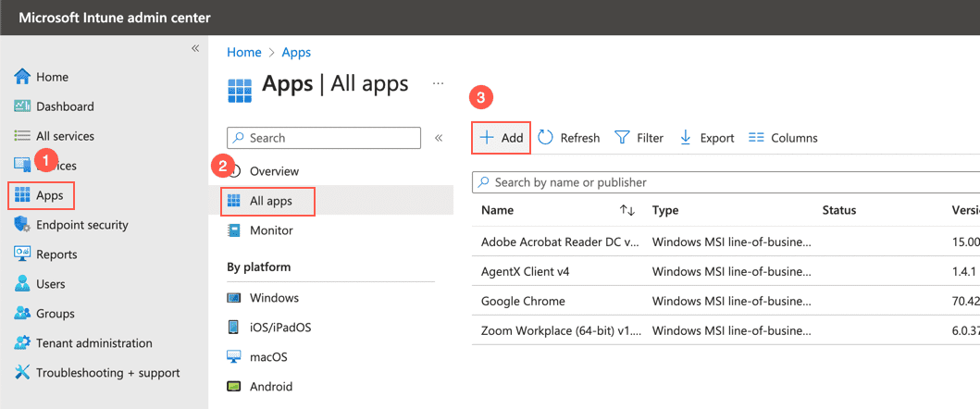The image size is (980, 409).
Task: Open Troubleshooting + support tools icon
Action: tap(22, 373)
